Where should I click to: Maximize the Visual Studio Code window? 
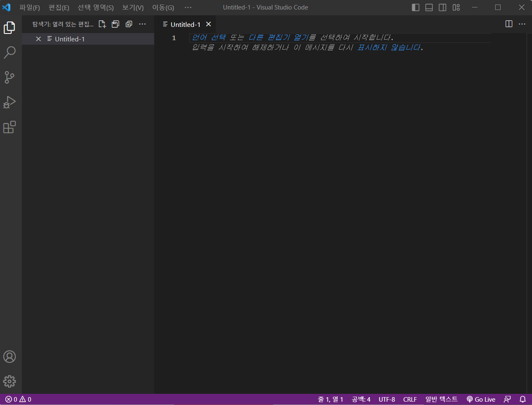pyautogui.click(x=498, y=7)
